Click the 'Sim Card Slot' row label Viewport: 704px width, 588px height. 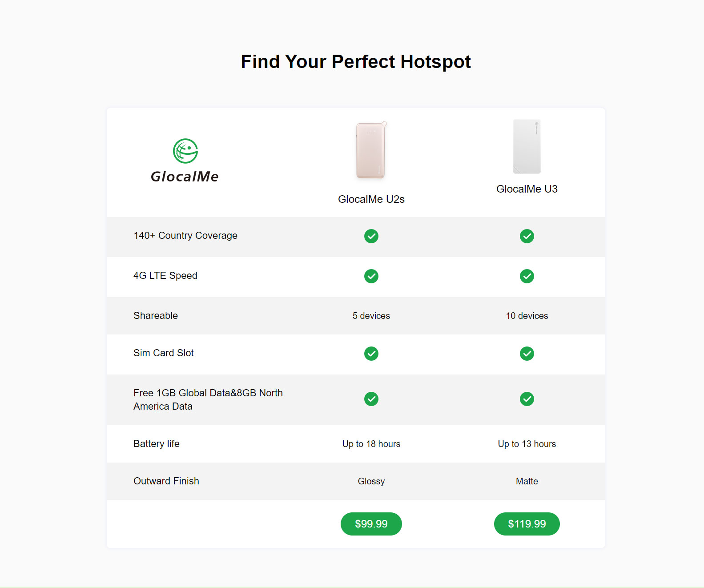pos(164,353)
